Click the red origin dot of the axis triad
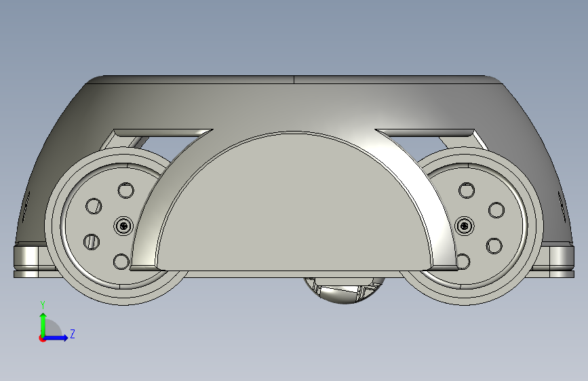588x381 pixels. click(x=42, y=338)
